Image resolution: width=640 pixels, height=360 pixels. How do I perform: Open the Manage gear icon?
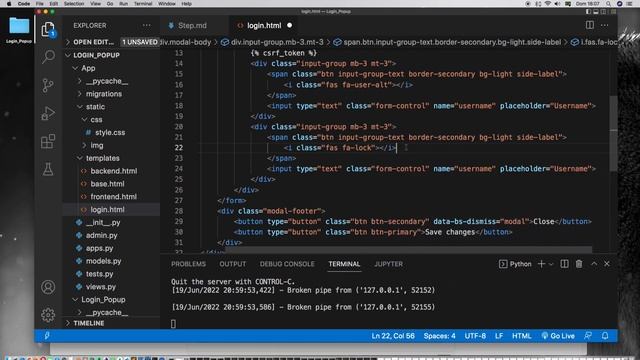pyautogui.click(x=48, y=315)
